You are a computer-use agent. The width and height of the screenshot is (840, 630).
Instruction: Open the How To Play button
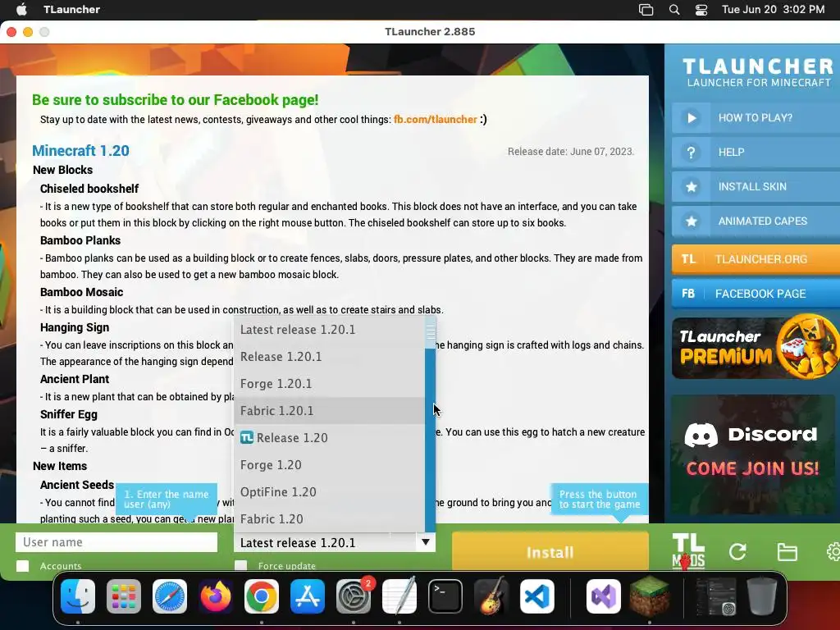pyautogui.click(x=756, y=118)
